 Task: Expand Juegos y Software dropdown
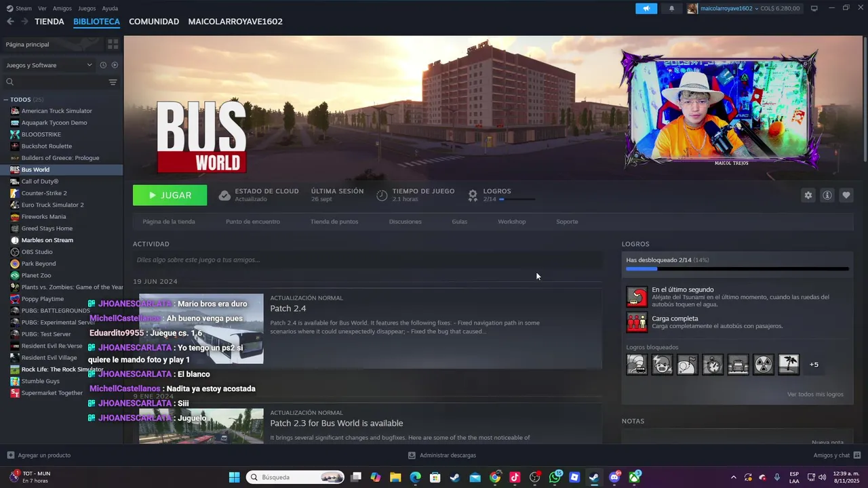pyautogui.click(x=49, y=65)
